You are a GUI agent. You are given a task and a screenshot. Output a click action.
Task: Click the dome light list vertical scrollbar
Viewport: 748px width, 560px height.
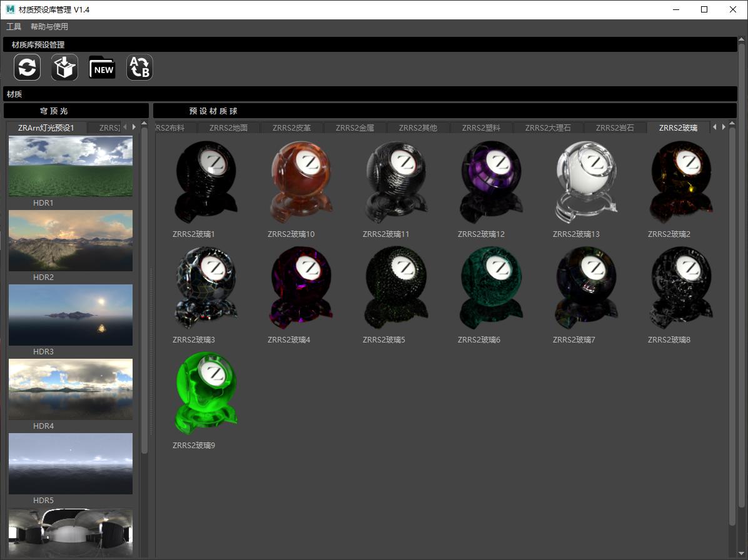(144, 287)
